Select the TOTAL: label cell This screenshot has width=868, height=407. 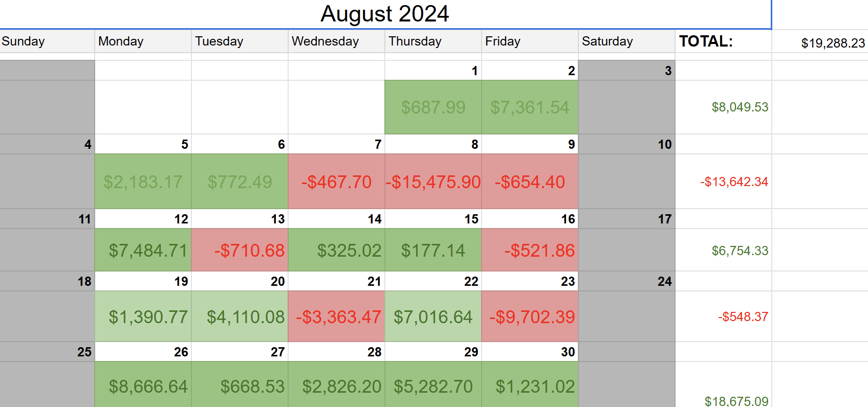(x=723, y=41)
